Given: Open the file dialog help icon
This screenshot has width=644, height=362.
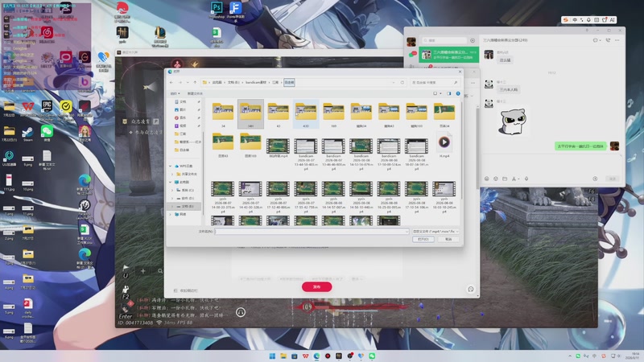Looking at the screenshot, I should point(458,93).
